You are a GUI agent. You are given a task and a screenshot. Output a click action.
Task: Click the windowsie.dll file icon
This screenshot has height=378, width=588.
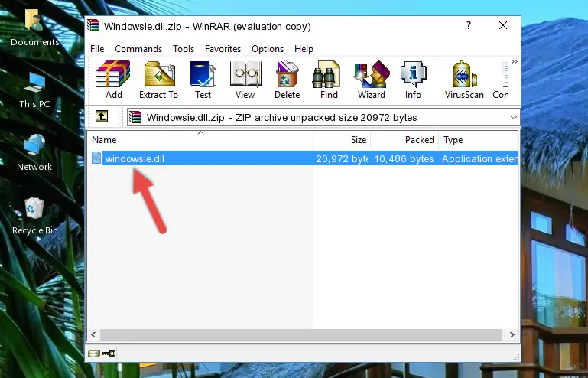pos(96,158)
